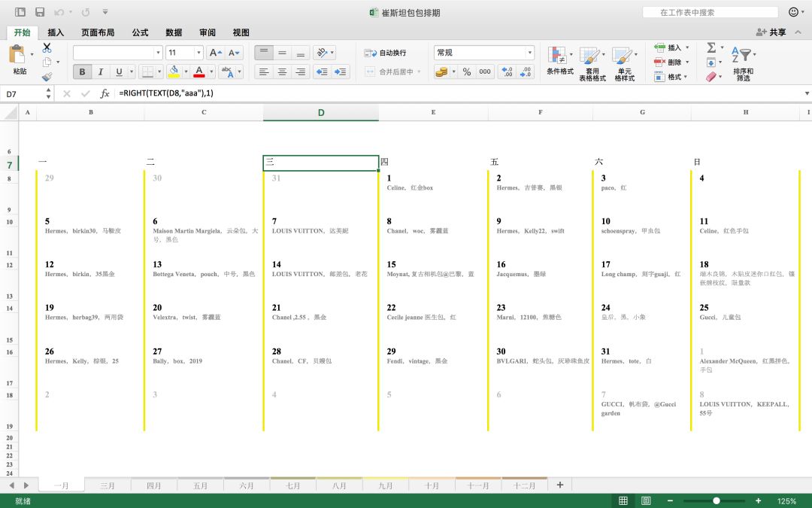Click the AutoSum sigma icon
Screen dimensions: 812x508
coord(711,47)
